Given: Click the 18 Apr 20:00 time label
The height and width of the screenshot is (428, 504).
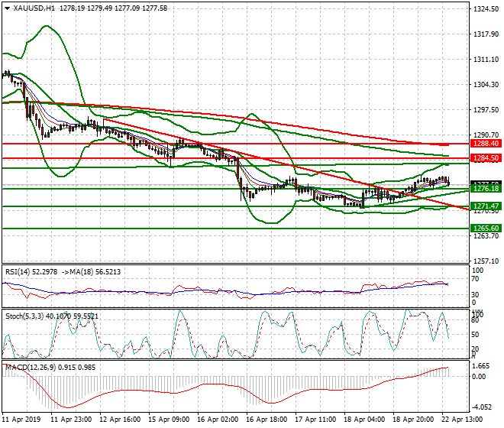Looking at the screenshot, I should coord(413,420).
